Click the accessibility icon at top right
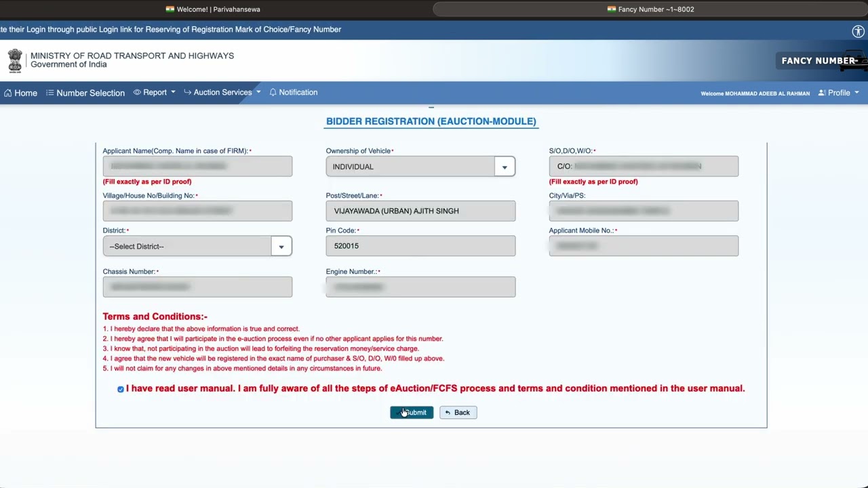This screenshot has height=488, width=868. [x=858, y=31]
